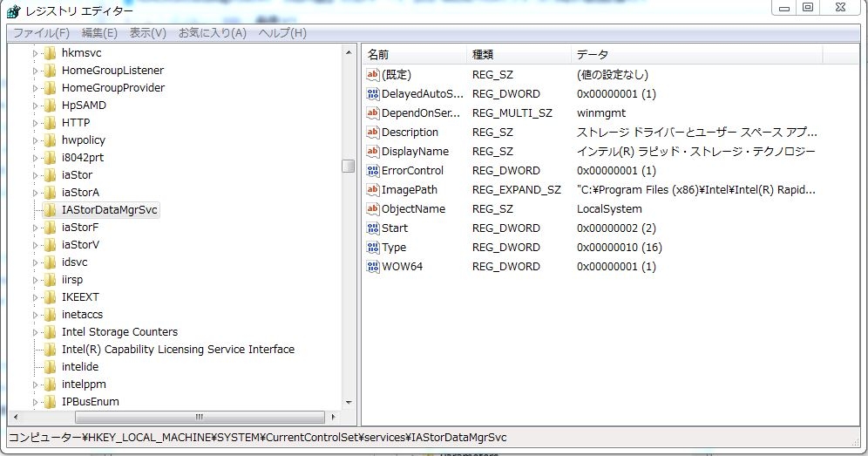Expand the iaStorV key arrow

click(35, 246)
